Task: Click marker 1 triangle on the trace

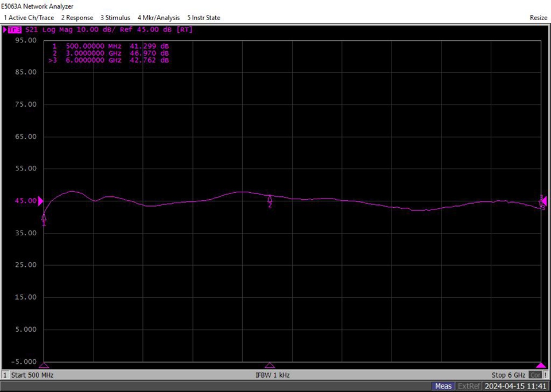Action: point(44,217)
